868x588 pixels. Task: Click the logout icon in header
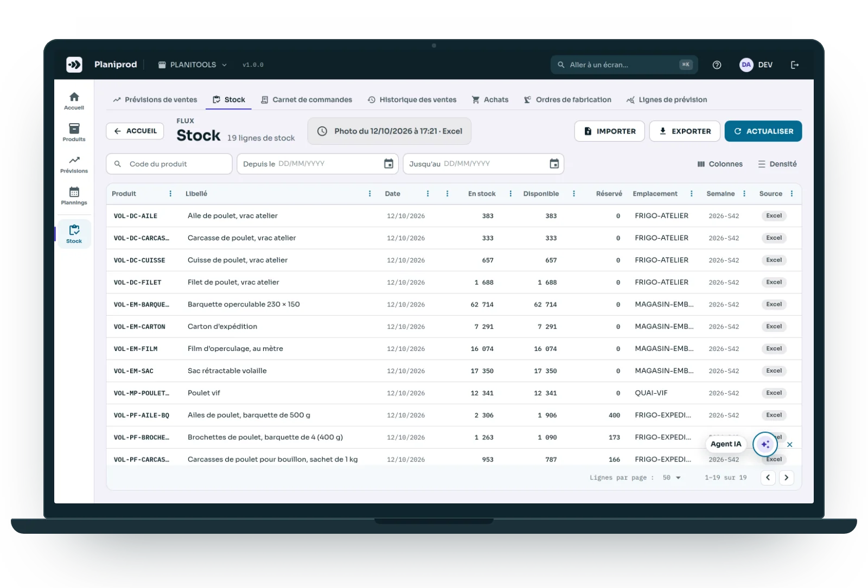coord(795,65)
